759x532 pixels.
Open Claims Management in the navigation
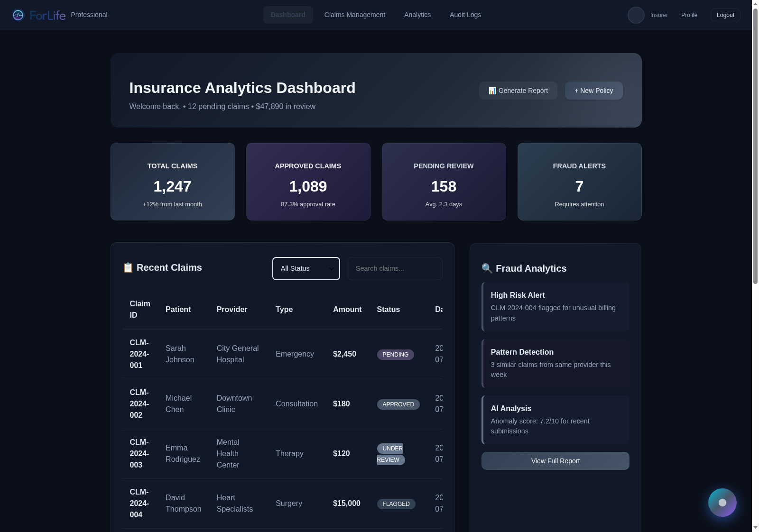click(x=355, y=15)
